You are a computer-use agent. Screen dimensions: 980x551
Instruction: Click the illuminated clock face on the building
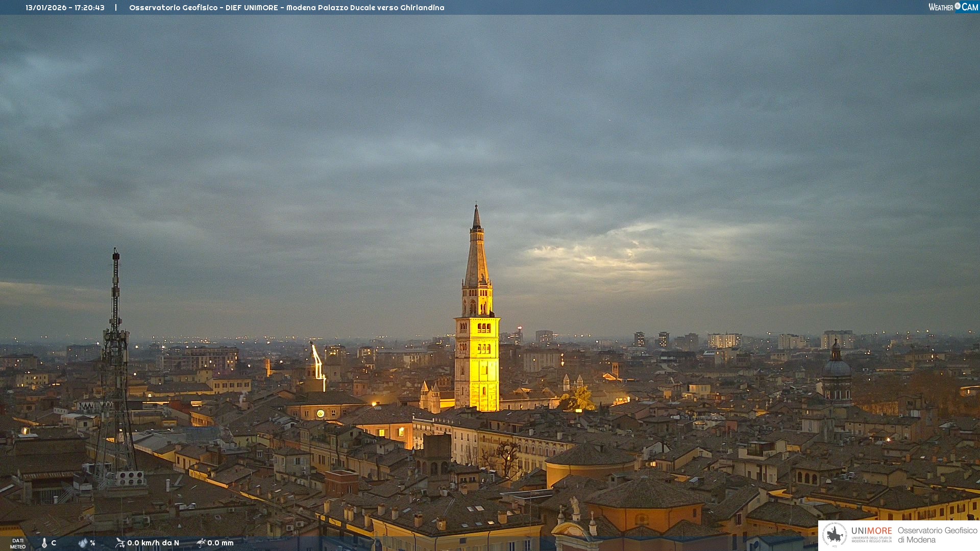(x=320, y=414)
